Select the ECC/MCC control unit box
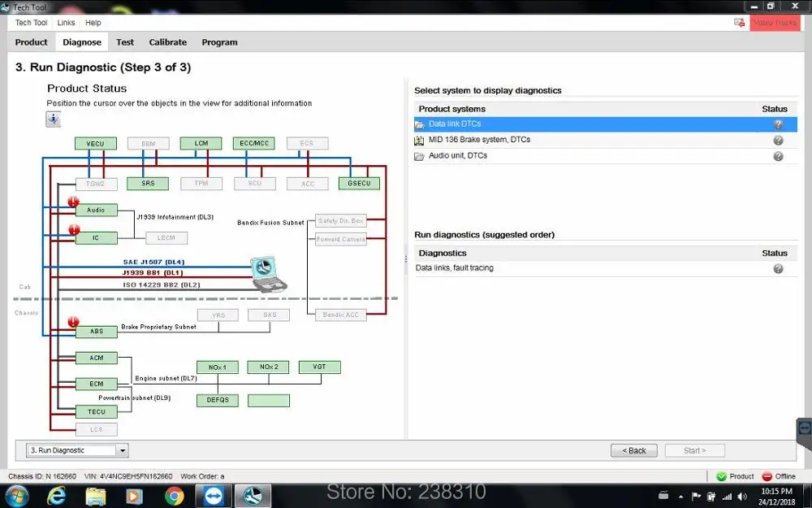The height and width of the screenshot is (508, 812). [253, 144]
